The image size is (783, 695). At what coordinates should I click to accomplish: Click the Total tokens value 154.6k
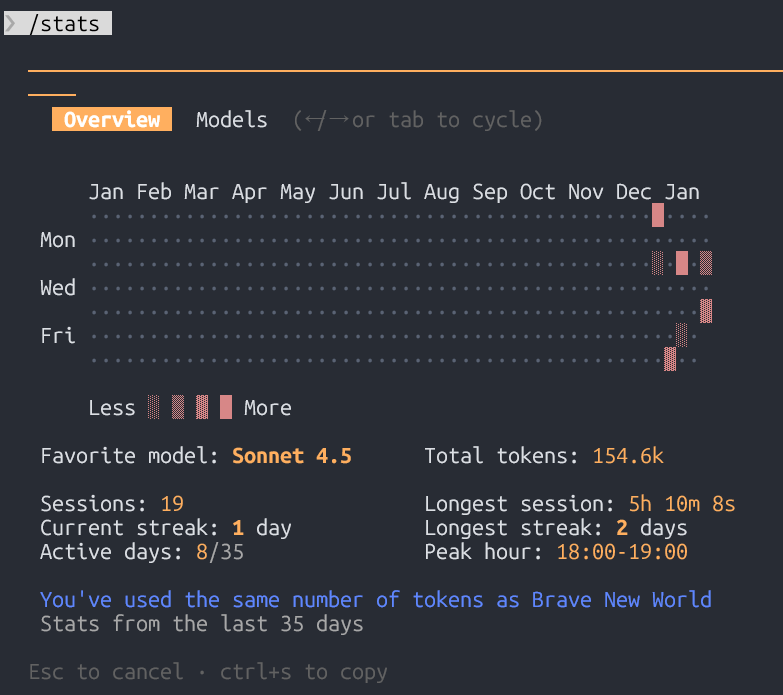tap(628, 456)
